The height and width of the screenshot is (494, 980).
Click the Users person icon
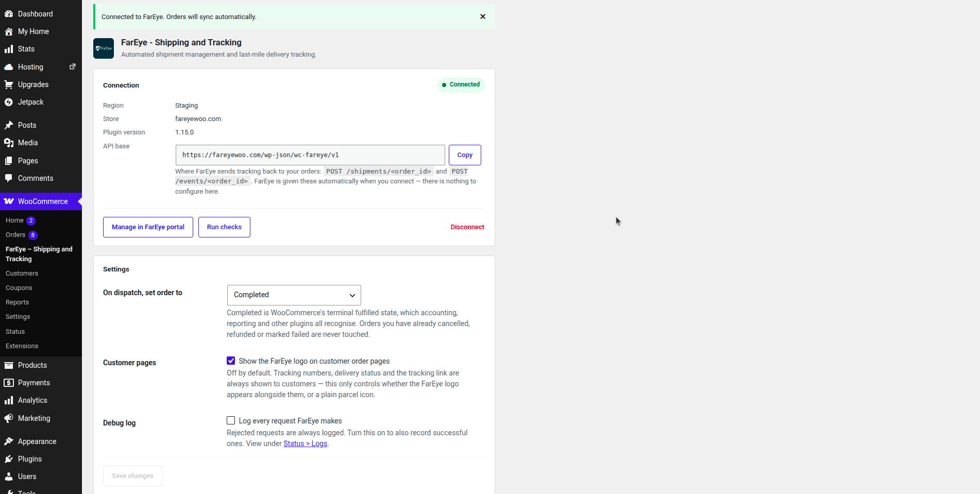[9, 476]
